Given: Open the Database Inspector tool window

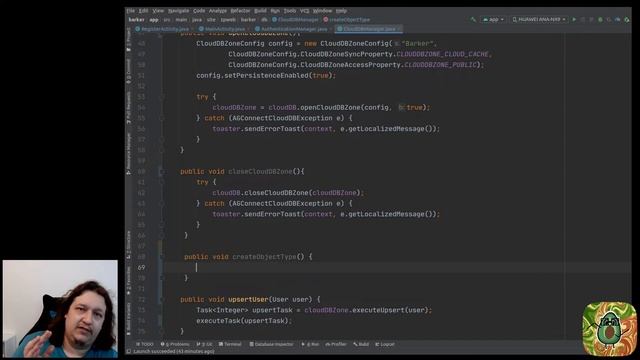Looking at the screenshot, I should (271, 344).
